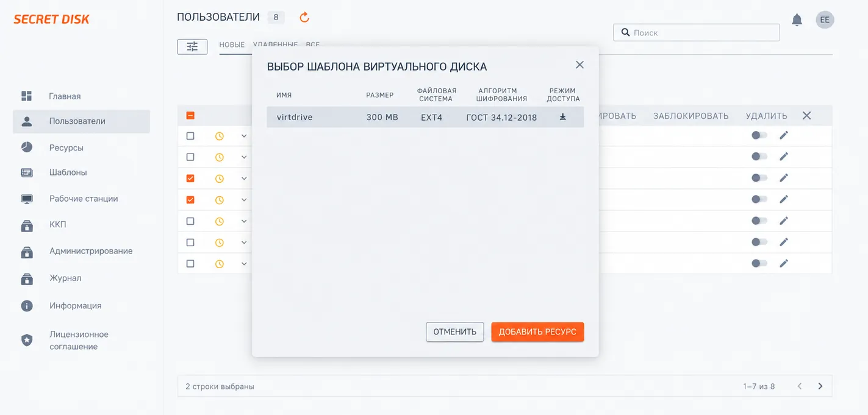Click УДАЛИТЬ in the table header
The width and height of the screenshot is (868, 415).
click(x=766, y=116)
